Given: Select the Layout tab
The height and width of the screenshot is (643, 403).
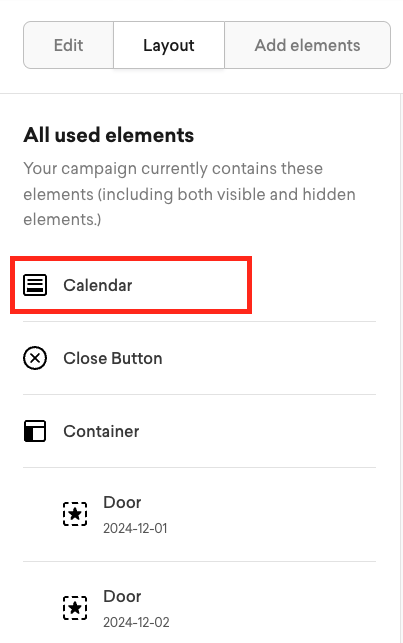Looking at the screenshot, I should click(x=169, y=45).
